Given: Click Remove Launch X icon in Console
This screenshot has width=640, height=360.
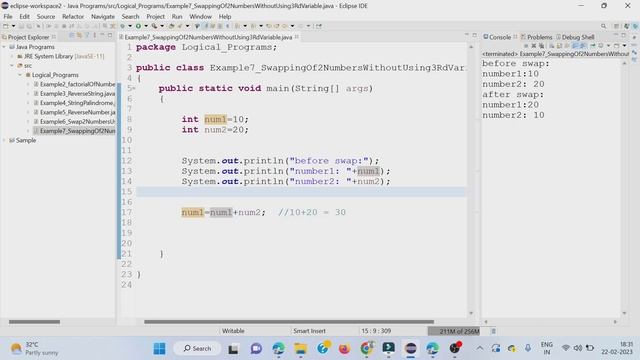Looking at the screenshot, I should pos(533,46).
